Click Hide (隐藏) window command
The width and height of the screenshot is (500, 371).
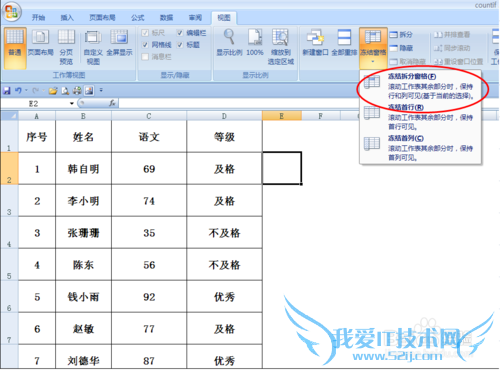401,48
